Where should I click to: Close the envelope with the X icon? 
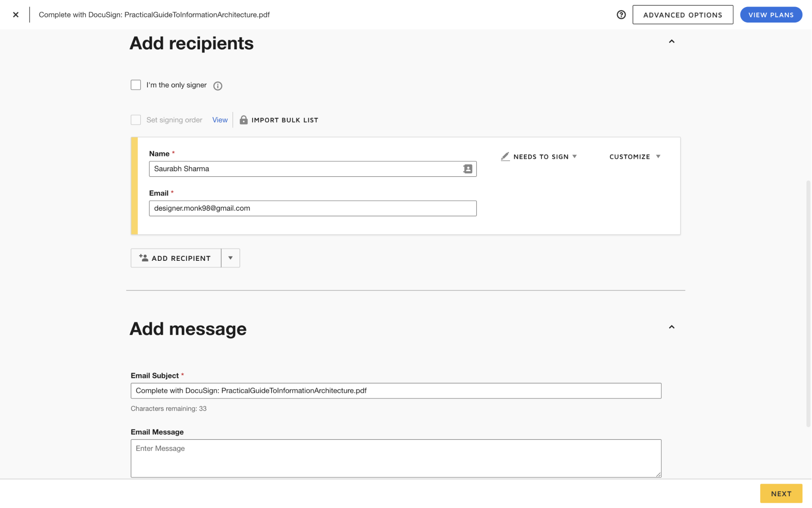coord(15,15)
